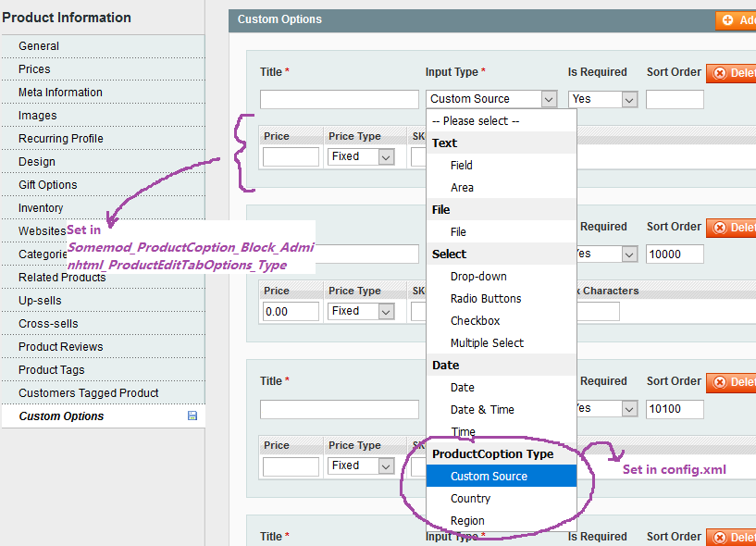Click the Price field showing 0.00
Screen dimensions: 756x546
(291, 312)
